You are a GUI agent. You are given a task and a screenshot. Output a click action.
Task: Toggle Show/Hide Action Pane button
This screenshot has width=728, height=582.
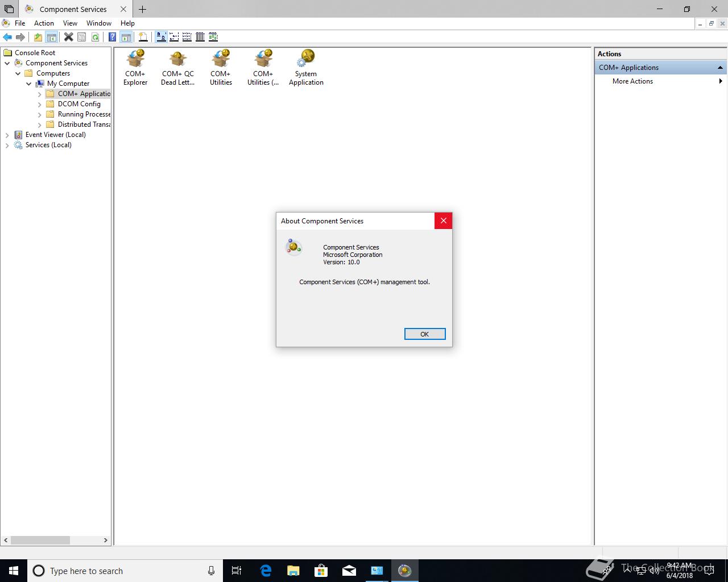(x=126, y=37)
